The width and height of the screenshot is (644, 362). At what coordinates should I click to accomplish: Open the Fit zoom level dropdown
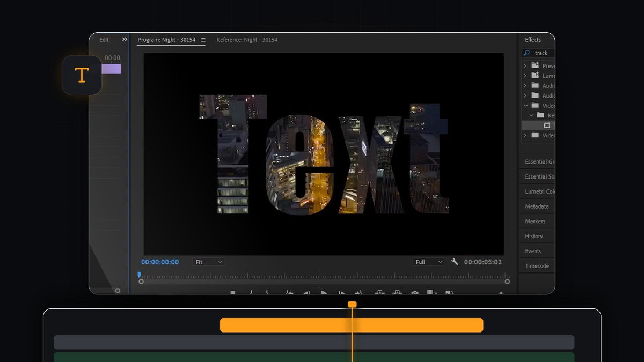coord(208,262)
